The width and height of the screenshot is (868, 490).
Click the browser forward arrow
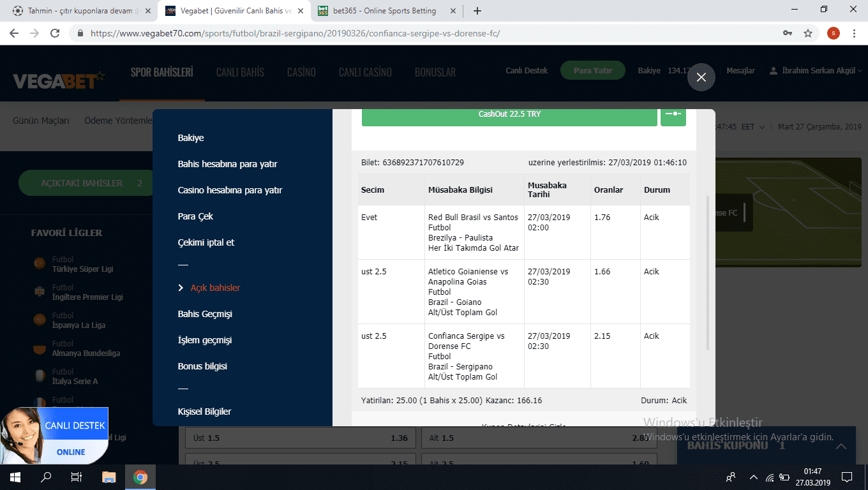tap(34, 33)
